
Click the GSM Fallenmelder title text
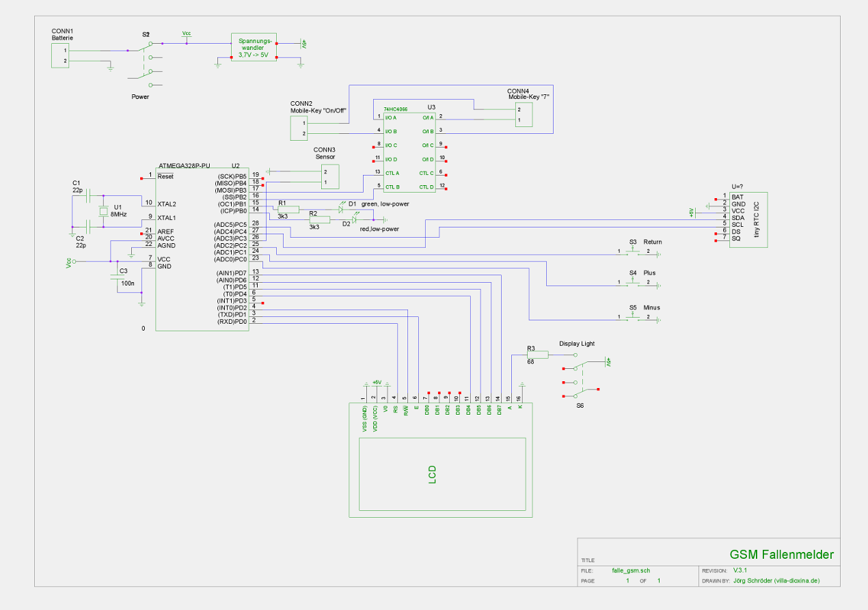(781, 555)
